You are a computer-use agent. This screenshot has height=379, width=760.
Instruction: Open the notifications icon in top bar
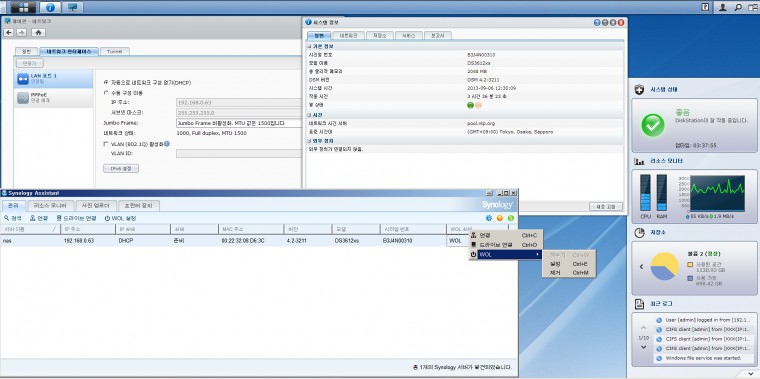click(706, 7)
